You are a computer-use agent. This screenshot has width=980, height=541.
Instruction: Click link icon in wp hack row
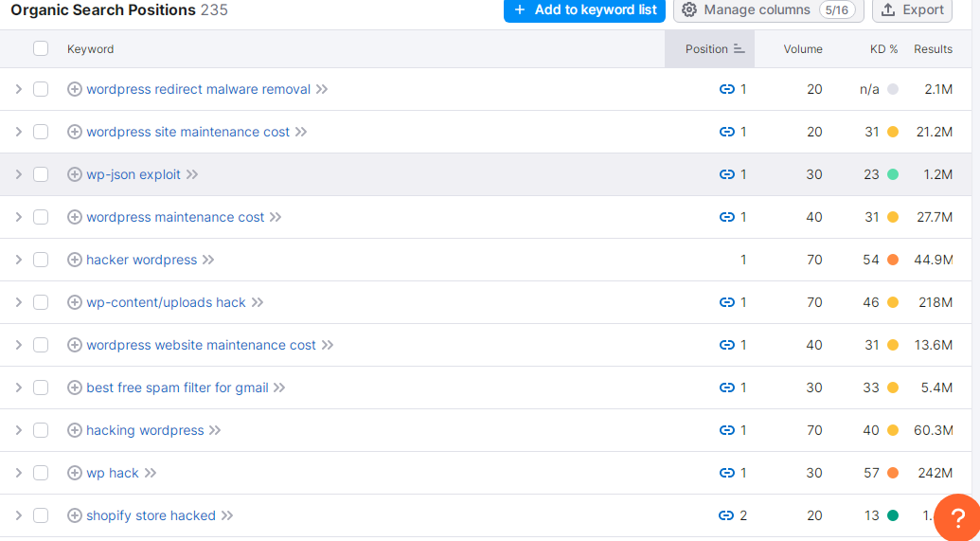click(726, 474)
